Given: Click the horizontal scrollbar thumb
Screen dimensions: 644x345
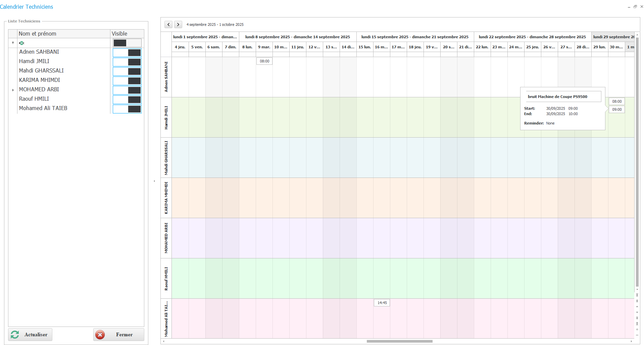Looking at the screenshot, I should coord(399,341).
